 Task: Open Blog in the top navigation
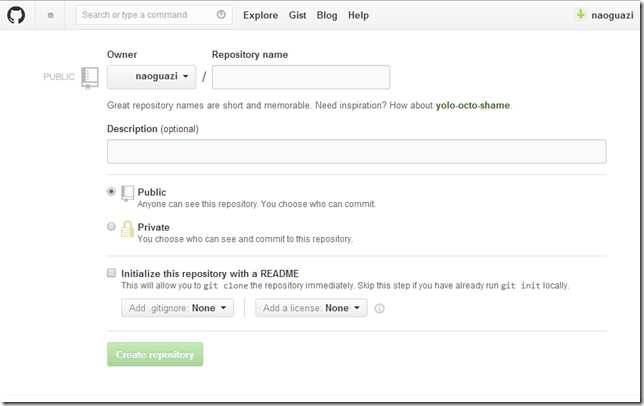[327, 15]
